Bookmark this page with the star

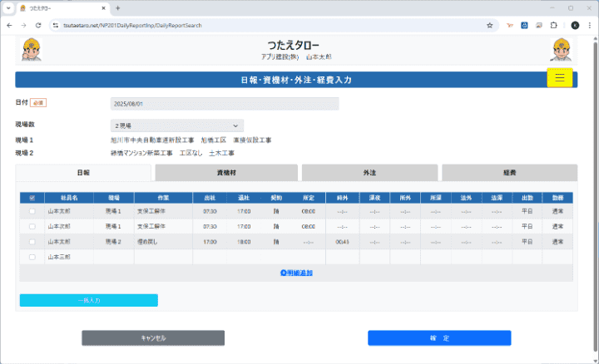point(489,25)
